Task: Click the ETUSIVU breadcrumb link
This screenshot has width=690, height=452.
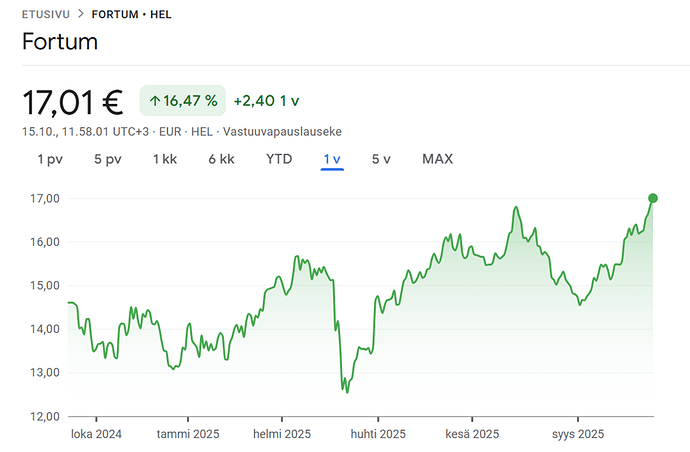Action: click(x=46, y=15)
